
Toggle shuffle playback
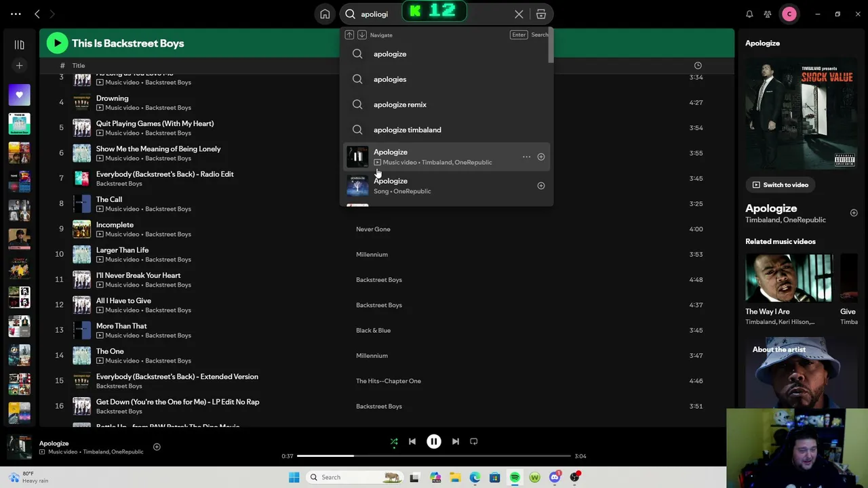point(393,442)
